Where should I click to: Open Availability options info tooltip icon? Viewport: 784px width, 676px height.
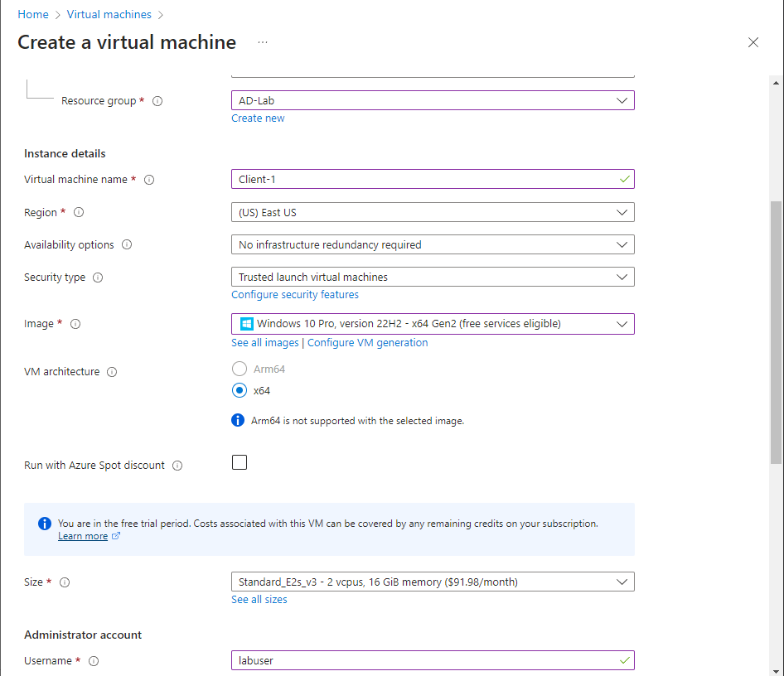click(x=127, y=245)
